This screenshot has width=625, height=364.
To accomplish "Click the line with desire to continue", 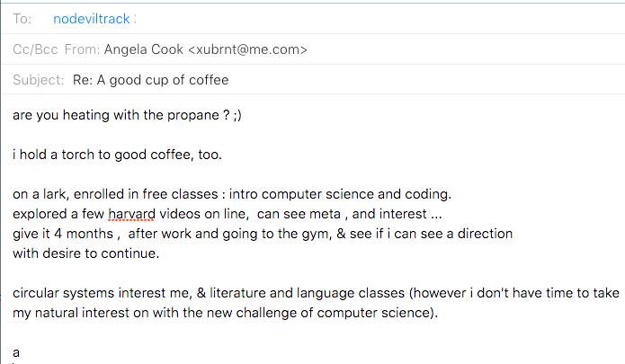I will [x=86, y=253].
